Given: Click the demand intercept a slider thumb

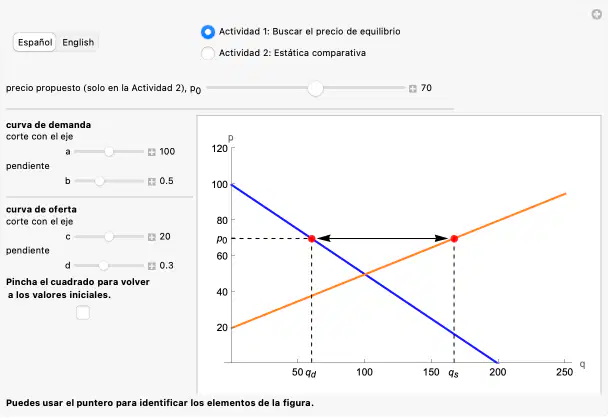Looking at the screenshot, I should [x=109, y=152].
